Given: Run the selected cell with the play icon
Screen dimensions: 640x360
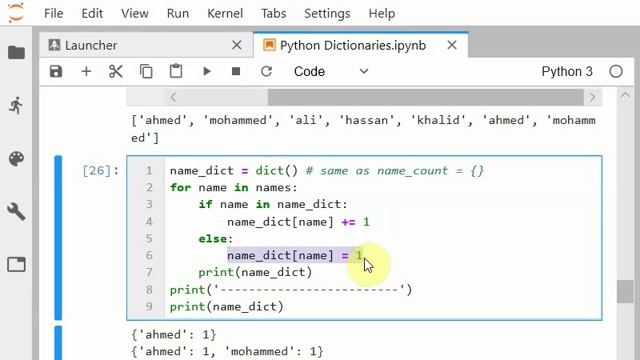Looking at the screenshot, I should tap(207, 71).
